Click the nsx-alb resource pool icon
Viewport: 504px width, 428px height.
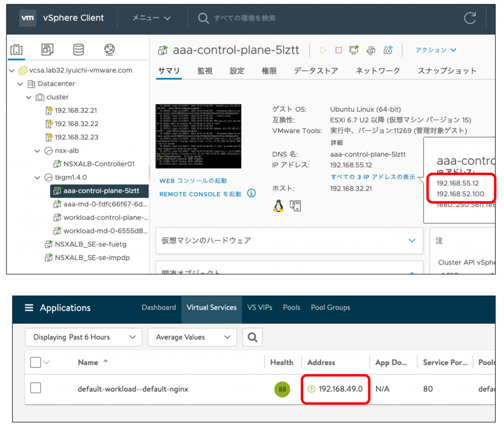click(48, 151)
